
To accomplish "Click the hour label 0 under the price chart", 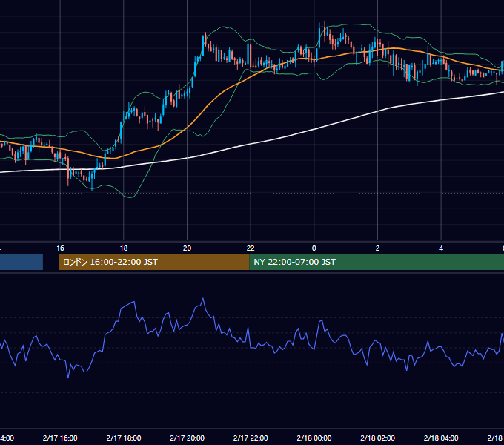I will 314,248.
